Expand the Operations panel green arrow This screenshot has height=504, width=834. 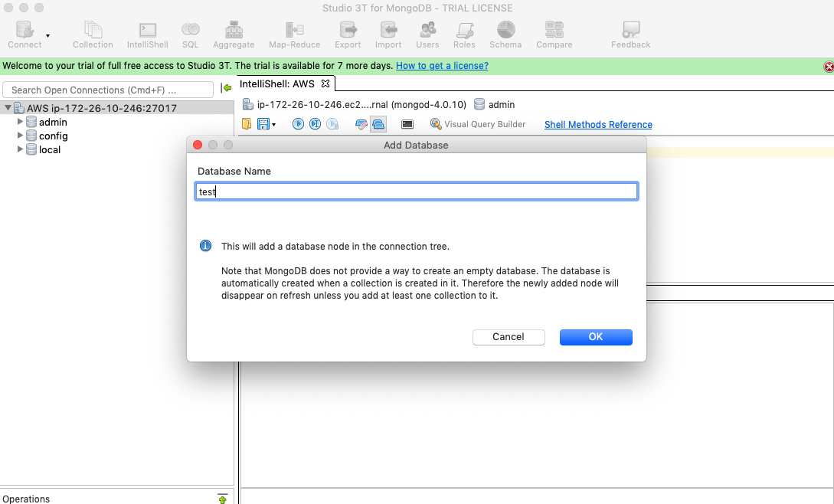tap(222, 499)
